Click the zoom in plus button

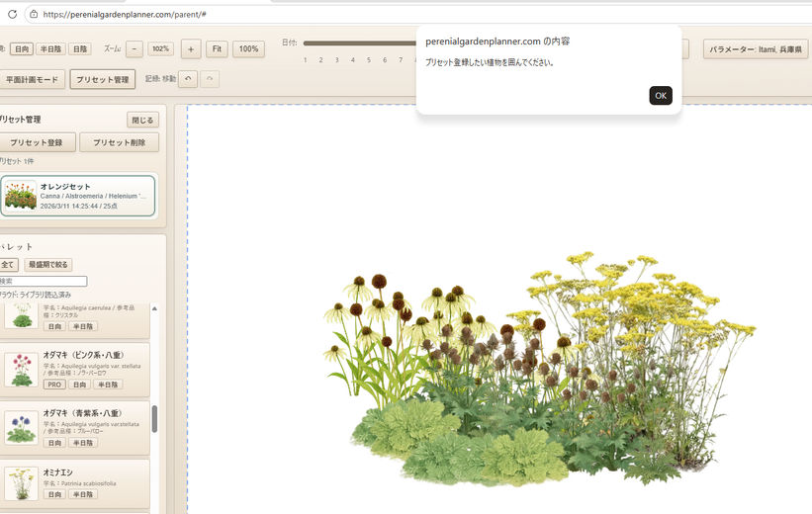point(191,48)
